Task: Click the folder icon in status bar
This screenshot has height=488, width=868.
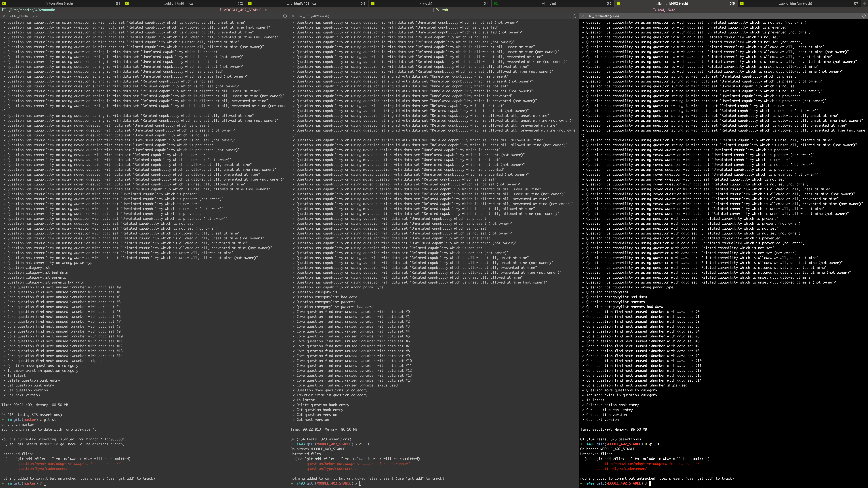Action: 4,10
